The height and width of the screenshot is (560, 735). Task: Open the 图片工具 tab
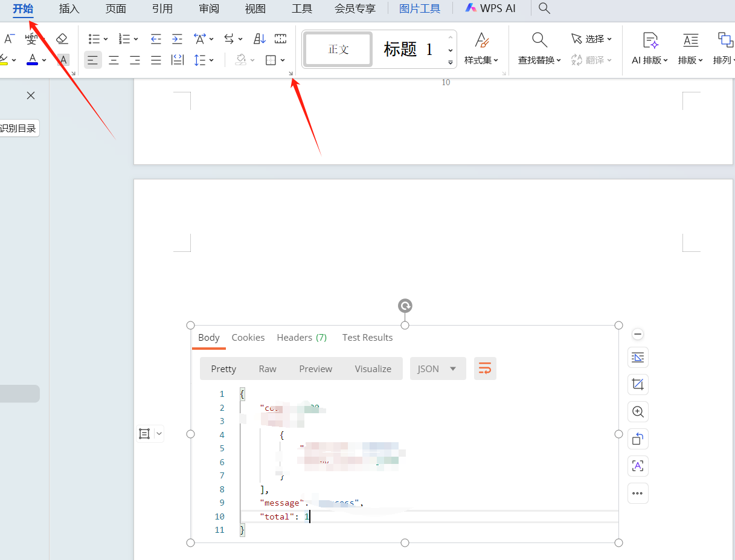tap(420, 8)
